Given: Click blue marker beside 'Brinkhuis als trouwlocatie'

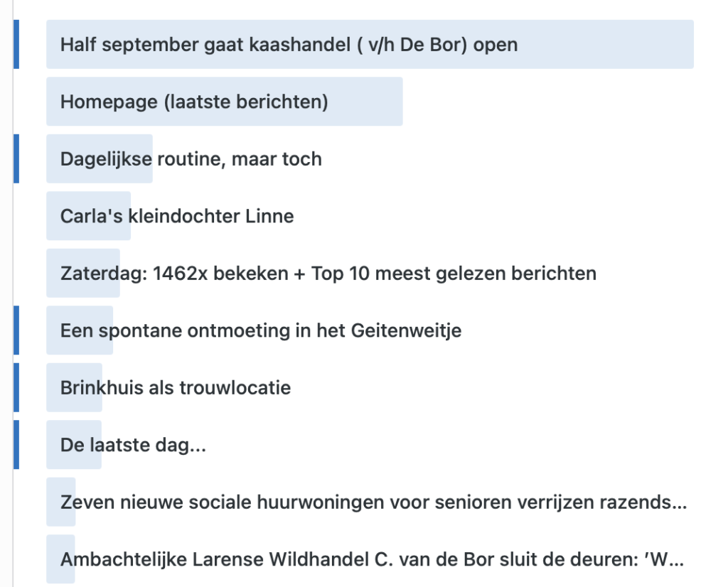Looking at the screenshot, I should point(16,387).
